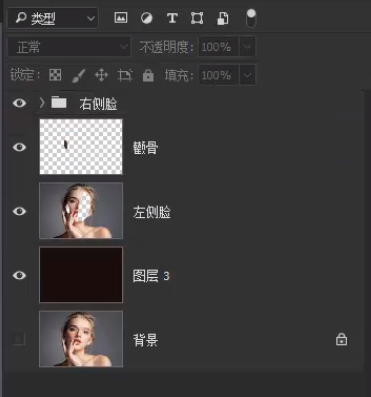Open the 填充 fill dropdown arrow

tap(247, 75)
